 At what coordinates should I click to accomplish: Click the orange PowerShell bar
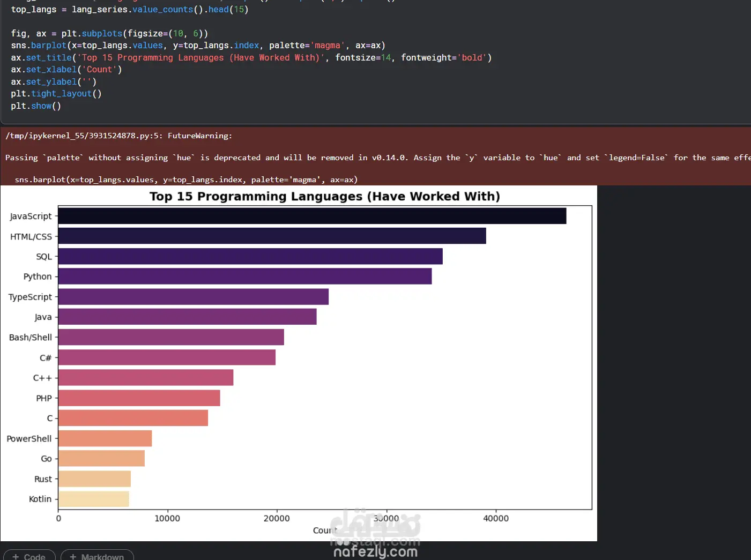click(x=105, y=438)
